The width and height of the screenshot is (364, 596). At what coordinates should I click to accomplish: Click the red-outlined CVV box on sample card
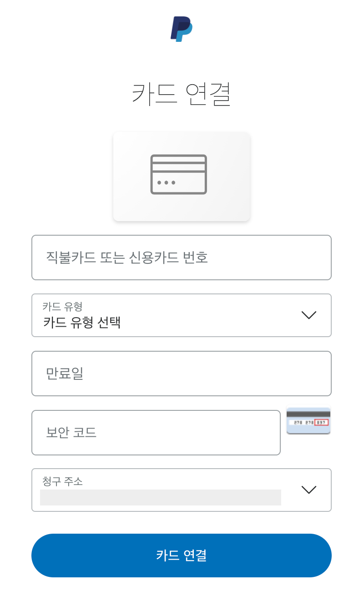pyautogui.click(x=321, y=422)
